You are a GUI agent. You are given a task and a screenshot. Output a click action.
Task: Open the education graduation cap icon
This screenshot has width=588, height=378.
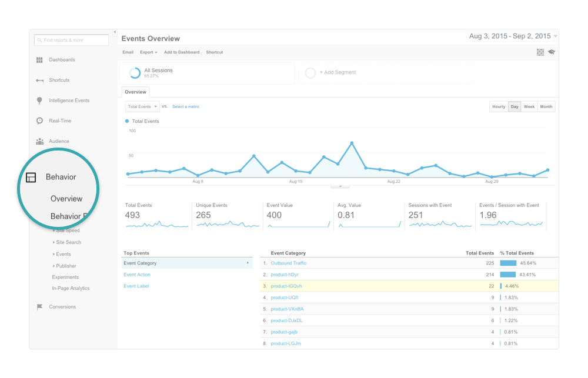pos(552,52)
